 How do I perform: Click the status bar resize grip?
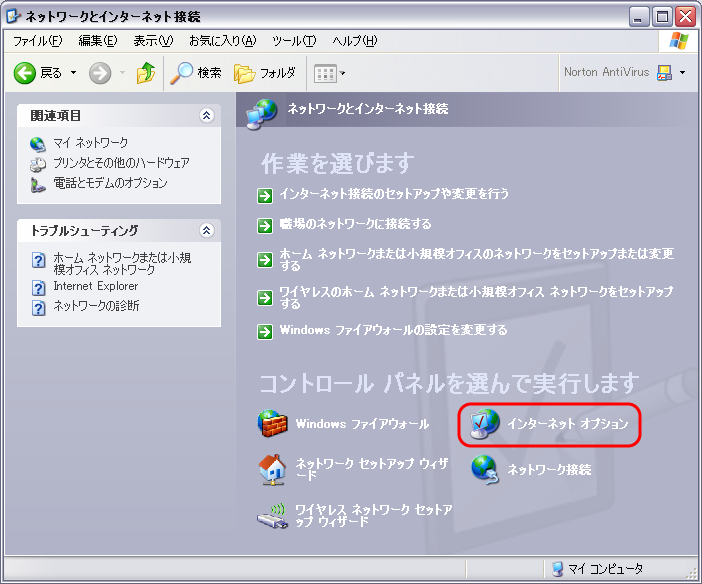point(692,573)
